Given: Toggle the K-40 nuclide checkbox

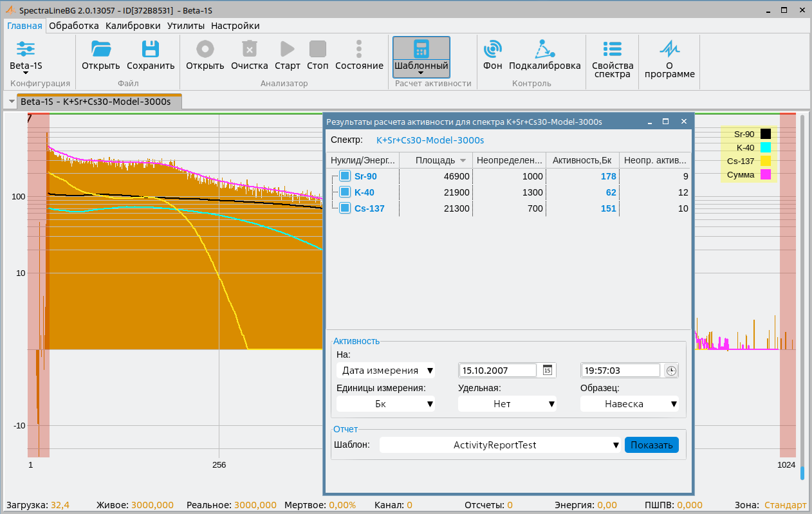Looking at the screenshot, I should [x=345, y=192].
